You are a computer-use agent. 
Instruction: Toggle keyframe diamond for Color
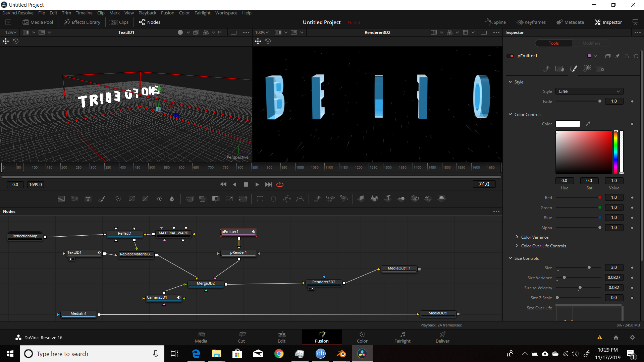pyautogui.click(x=632, y=124)
